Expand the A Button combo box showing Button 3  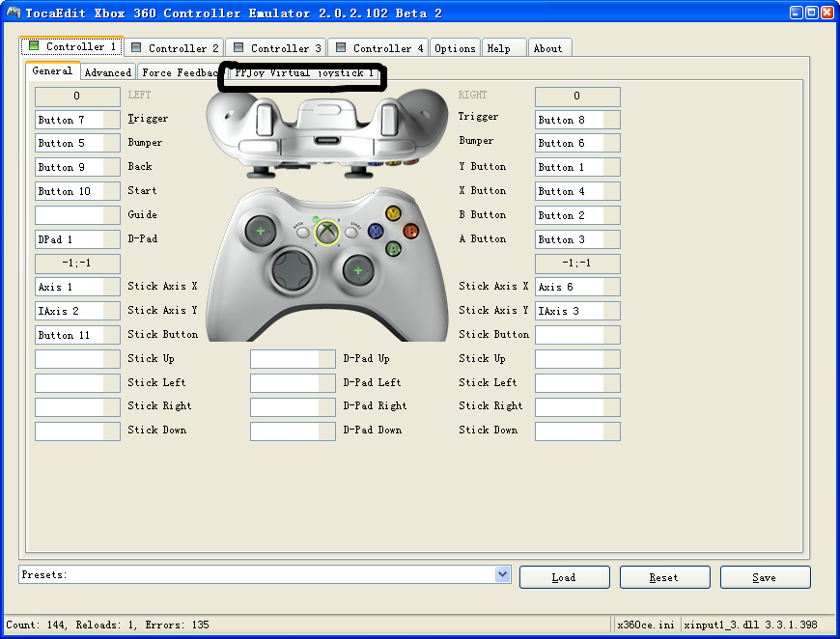pos(577,239)
